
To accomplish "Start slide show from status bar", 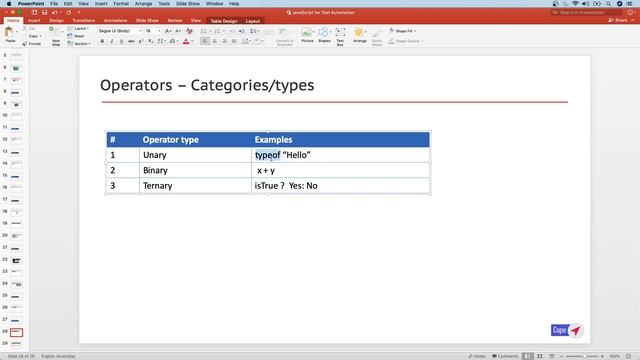I will pos(551,356).
